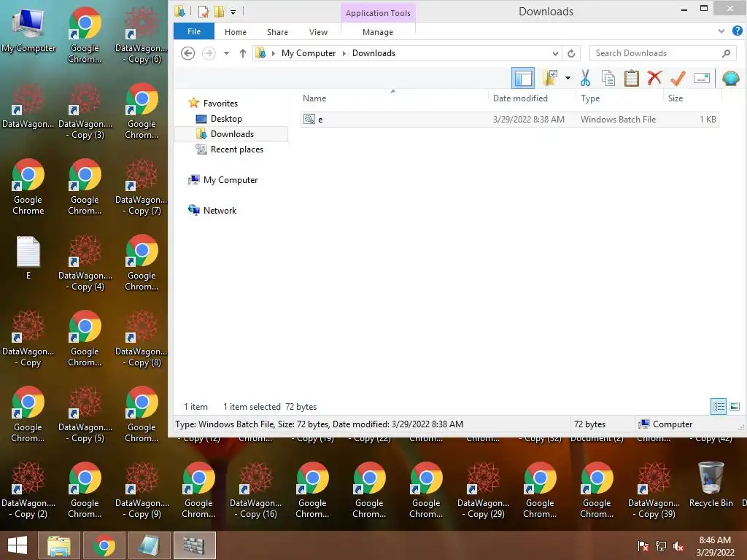This screenshot has height=560, width=747.
Task: Open Recent places in the navigation pane
Action: coord(237,149)
